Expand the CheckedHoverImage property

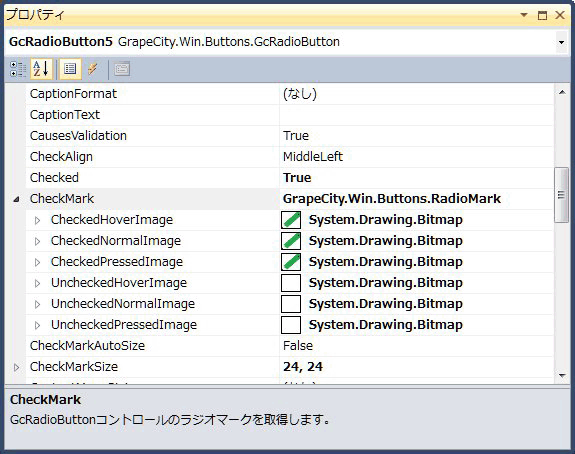click(x=37, y=220)
